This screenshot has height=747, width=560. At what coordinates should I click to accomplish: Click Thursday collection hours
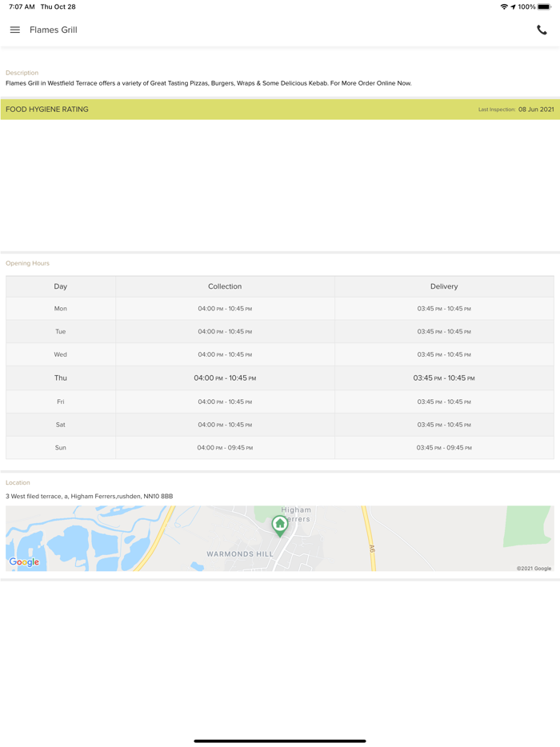[225, 377]
